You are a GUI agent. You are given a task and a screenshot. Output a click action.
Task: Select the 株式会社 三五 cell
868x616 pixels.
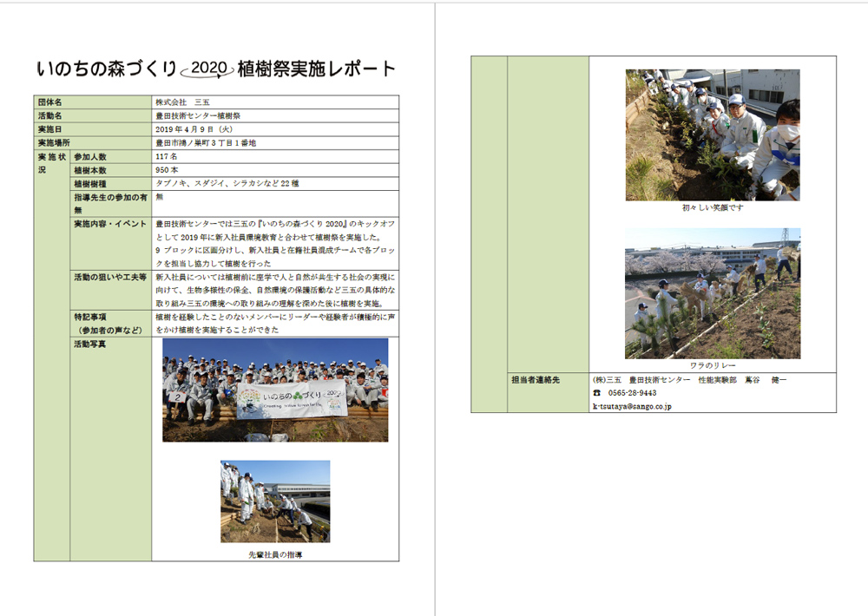tap(182, 102)
